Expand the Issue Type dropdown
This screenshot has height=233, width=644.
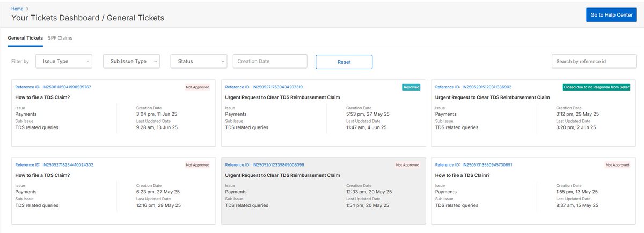coord(64,62)
